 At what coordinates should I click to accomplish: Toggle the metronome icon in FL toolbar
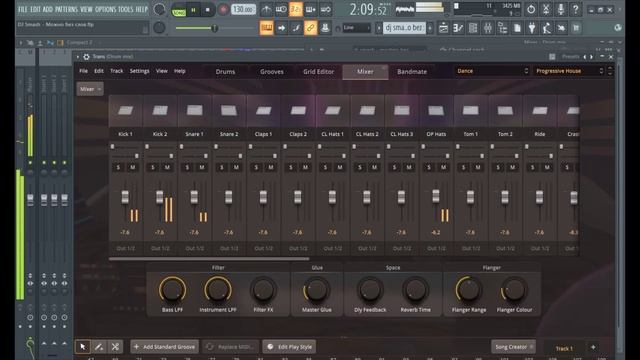coord(266,9)
